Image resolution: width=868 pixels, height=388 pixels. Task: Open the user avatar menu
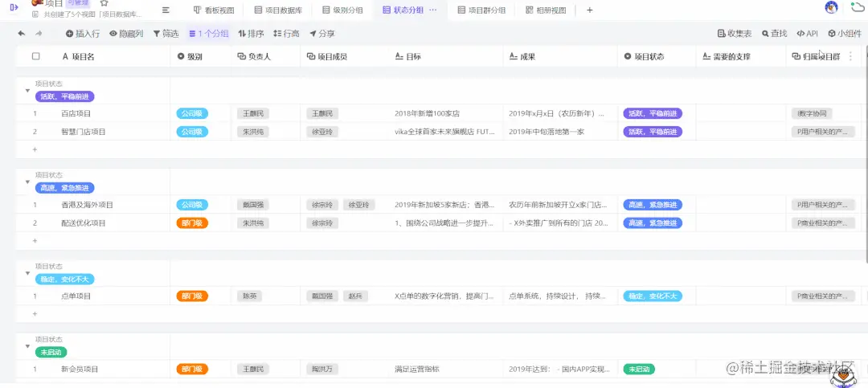tap(831, 7)
